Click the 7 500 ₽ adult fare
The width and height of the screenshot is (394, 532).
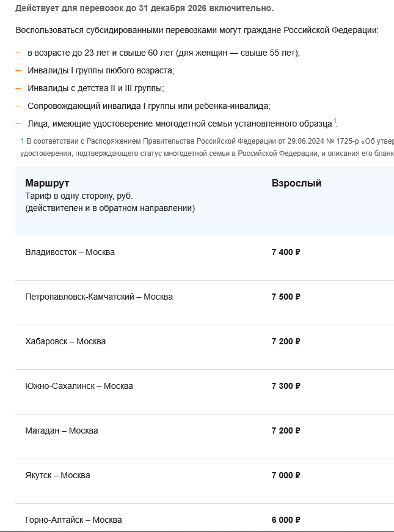coord(286,297)
